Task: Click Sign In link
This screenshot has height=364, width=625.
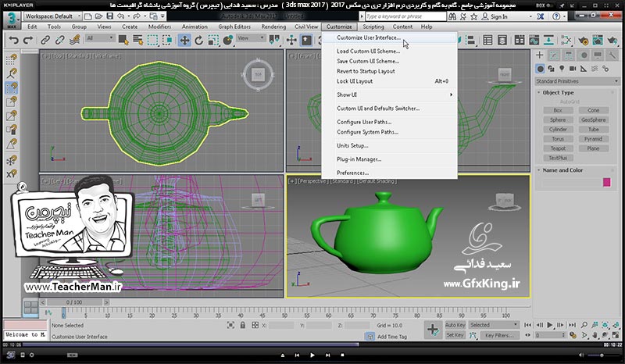Action: (x=498, y=16)
